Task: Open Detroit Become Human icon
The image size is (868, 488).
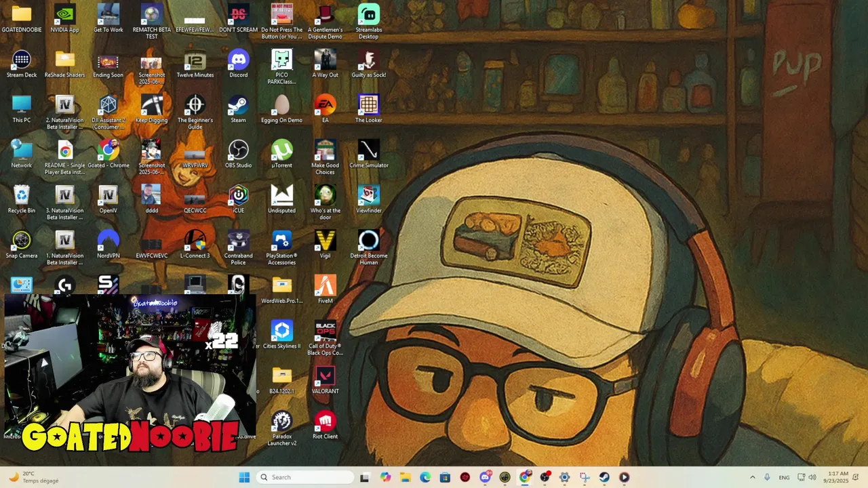Action: 368,247
